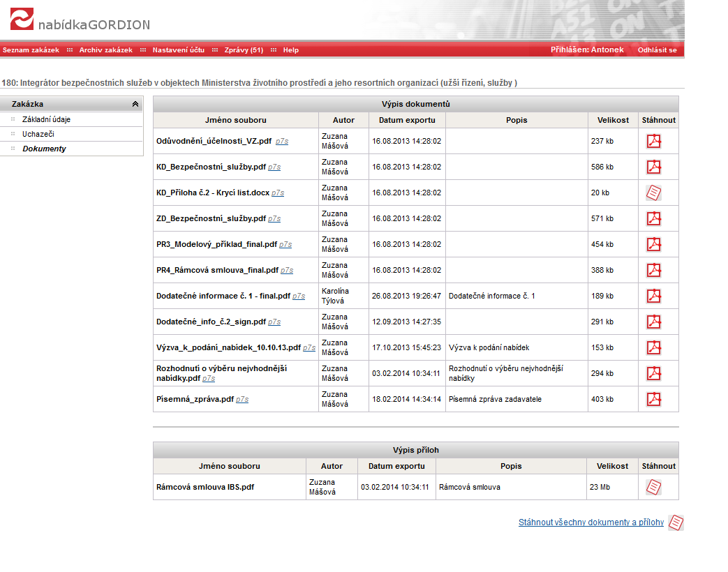Open Uchazeči section in sidebar
The width and height of the screenshot is (728, 572).
point(38,134)
